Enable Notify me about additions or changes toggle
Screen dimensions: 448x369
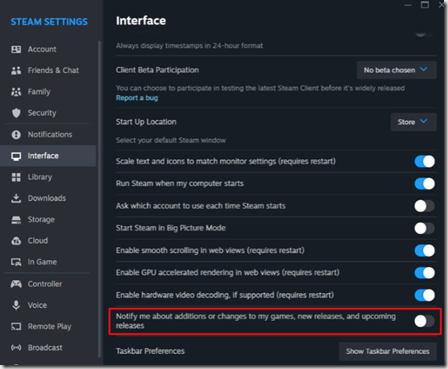(424, 321)
